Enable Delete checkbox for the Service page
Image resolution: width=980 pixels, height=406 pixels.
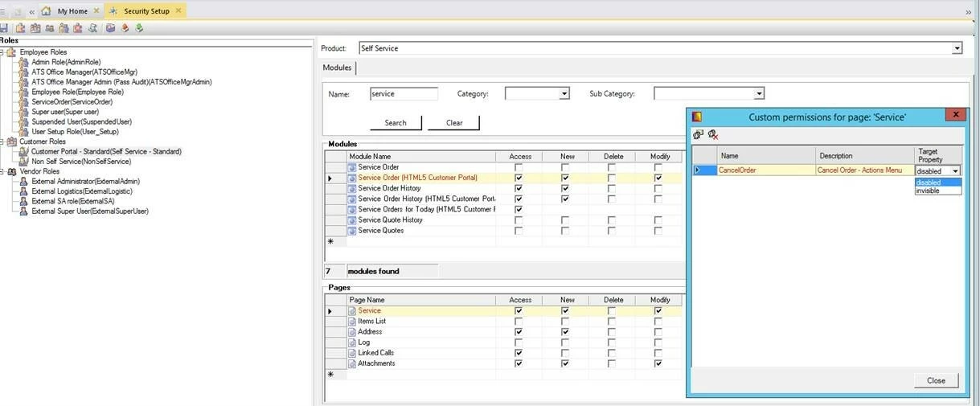[612, 310]
